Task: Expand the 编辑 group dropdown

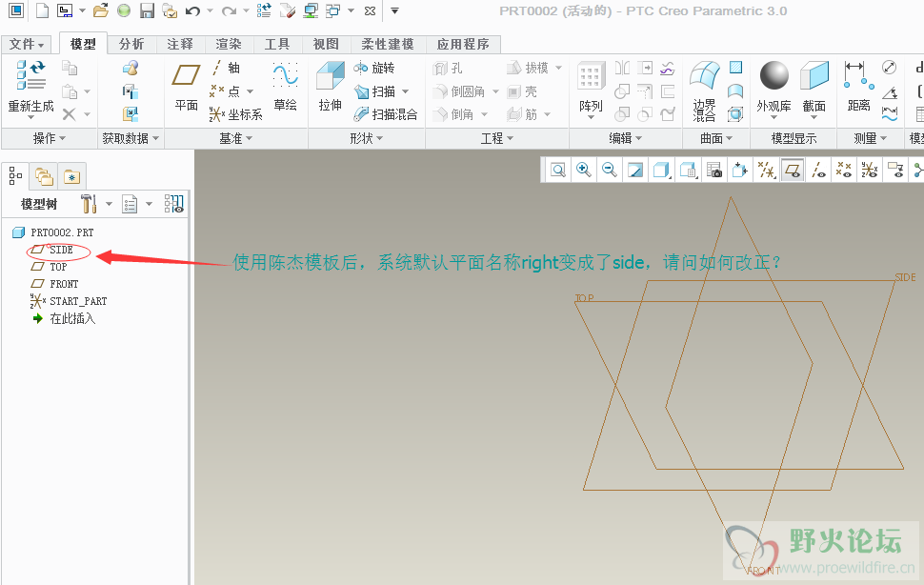Action: click(x=625, y=138)
